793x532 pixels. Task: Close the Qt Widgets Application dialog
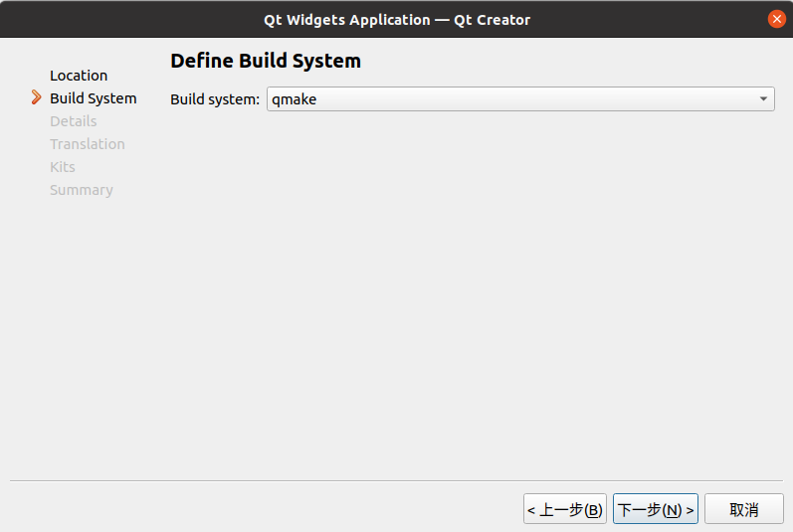(777, 19)
